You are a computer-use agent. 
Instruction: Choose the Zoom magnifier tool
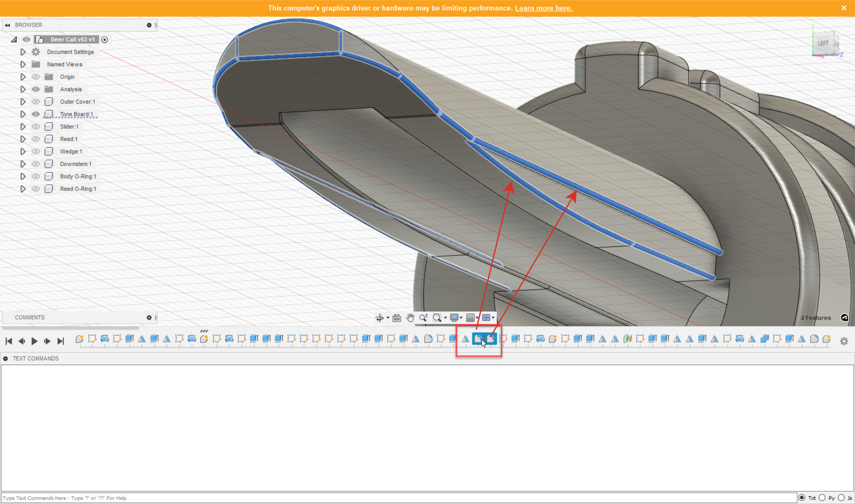[423, 318]
